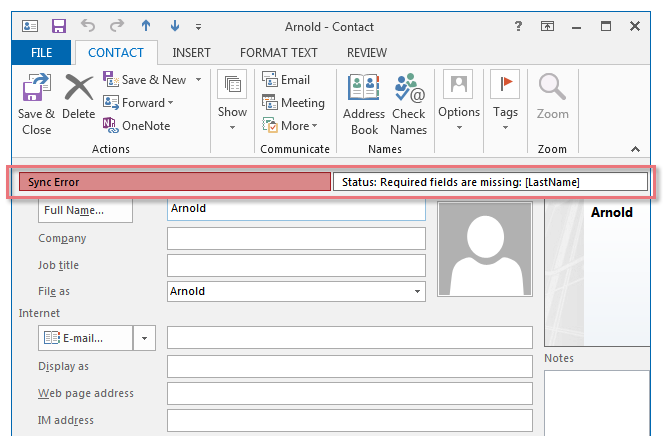Click the Status required fields message
Screen dimensions: 663x446
(490, 182)
